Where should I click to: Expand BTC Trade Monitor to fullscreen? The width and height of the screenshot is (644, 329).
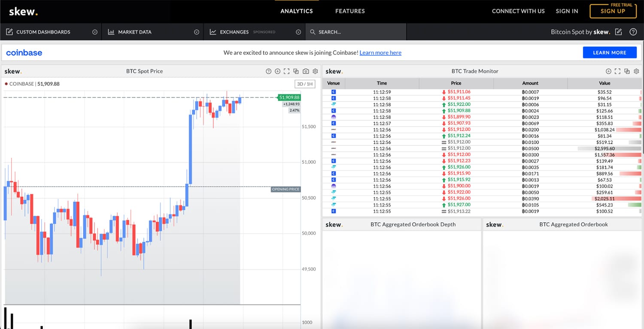(x=617, y=71)
